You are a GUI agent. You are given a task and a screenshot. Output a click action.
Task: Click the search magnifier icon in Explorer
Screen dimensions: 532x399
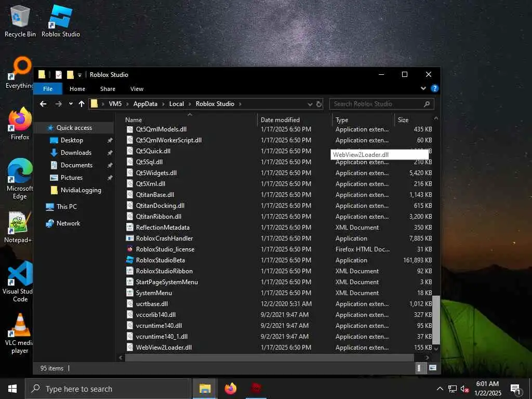click(427, 104)
